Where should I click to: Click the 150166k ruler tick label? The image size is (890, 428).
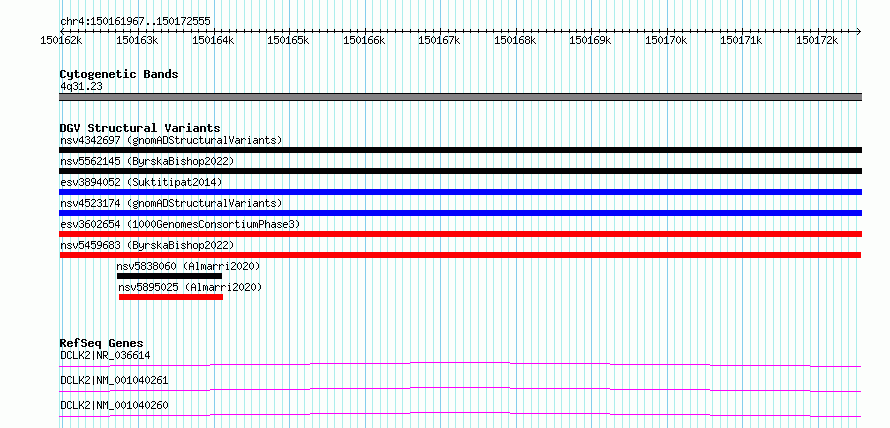coord(364,41)
